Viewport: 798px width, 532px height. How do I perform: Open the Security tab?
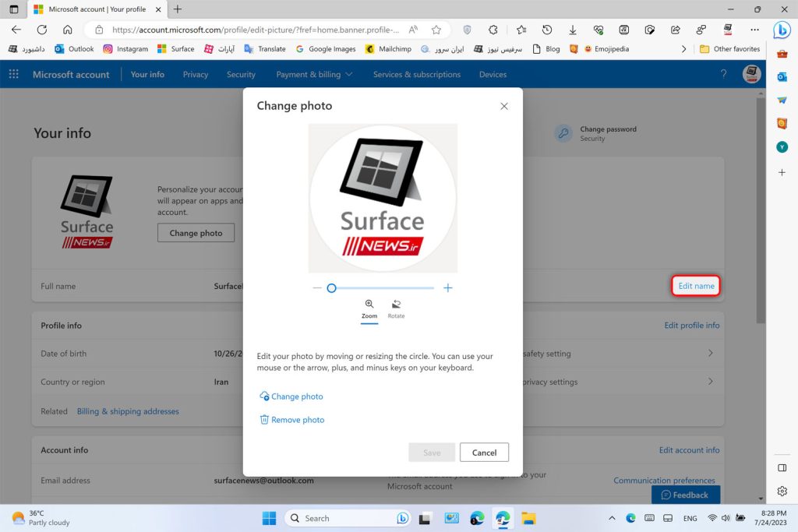coord(241,75)
